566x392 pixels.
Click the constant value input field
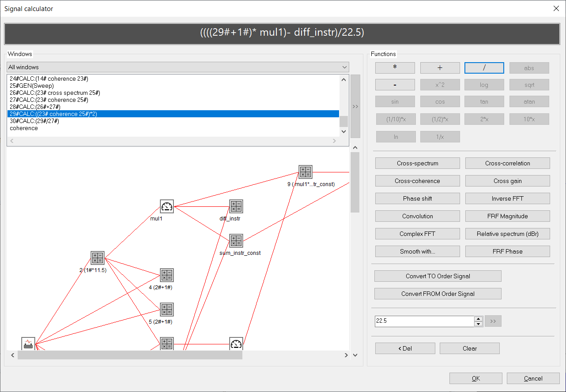pos(424,321)
